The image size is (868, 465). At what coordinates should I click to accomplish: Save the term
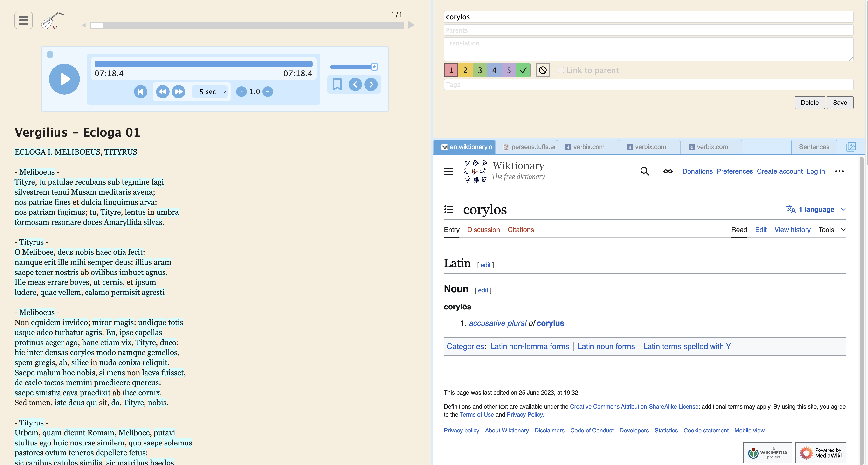pos(840,103)
